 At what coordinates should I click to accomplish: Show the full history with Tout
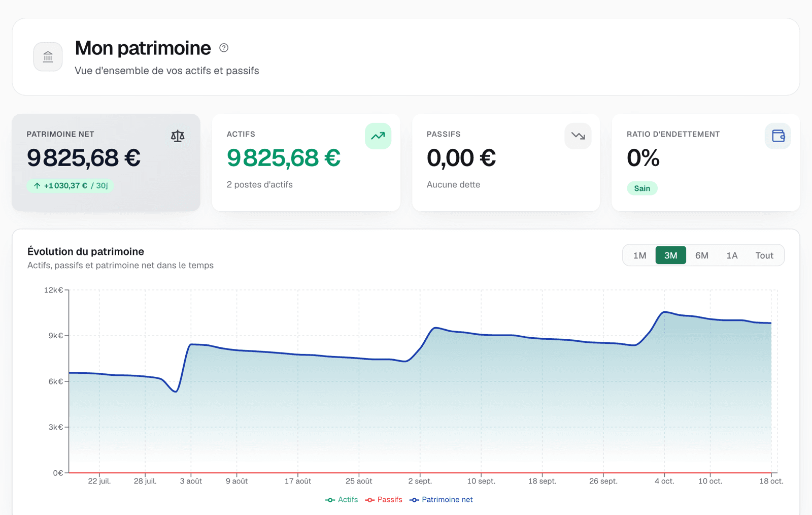[764, 255]
